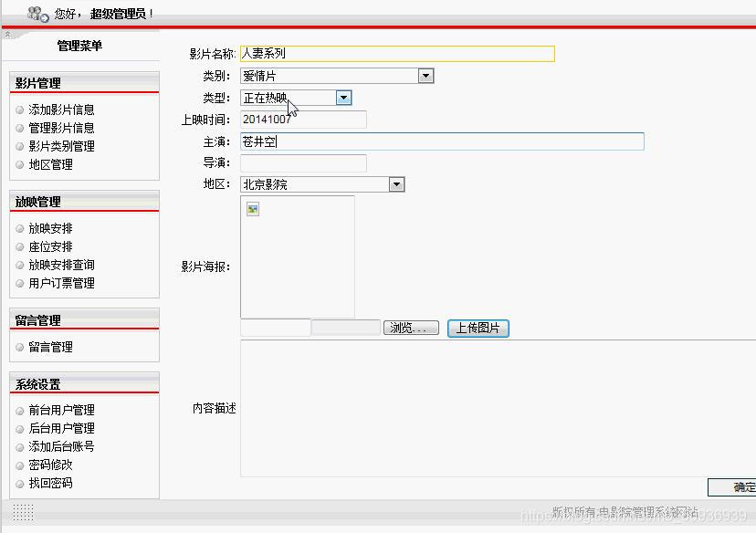Click the 浏览... button
This screenshot has height=533, width=756.
411,329
